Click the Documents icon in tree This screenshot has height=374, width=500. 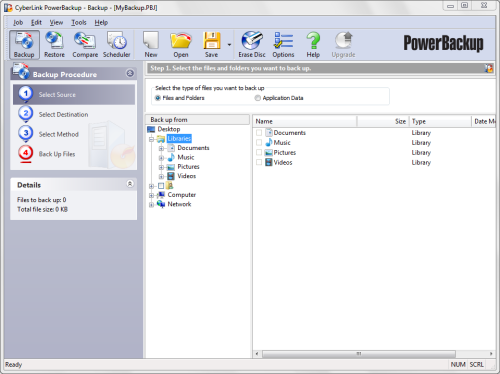tap(171, 148)
